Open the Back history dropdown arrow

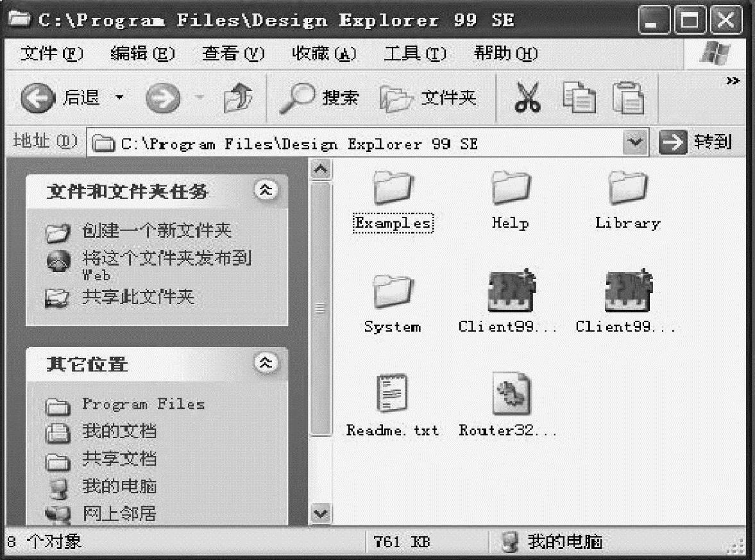(119, 98)
